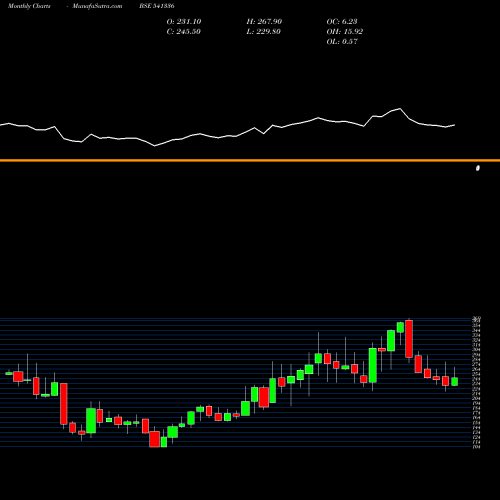The height and width of the screenshot is (500, 500).
Task: Select the tallest red candle at chart peak
Action: [409, 339]
